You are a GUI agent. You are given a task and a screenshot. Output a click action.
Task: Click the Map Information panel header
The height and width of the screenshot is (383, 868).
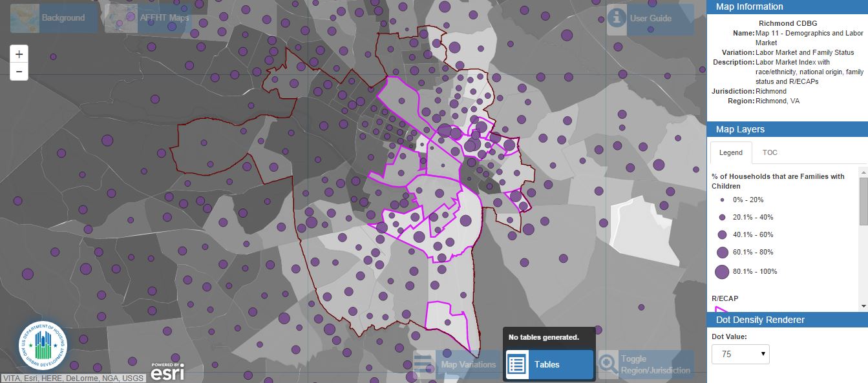pos(787,6)
